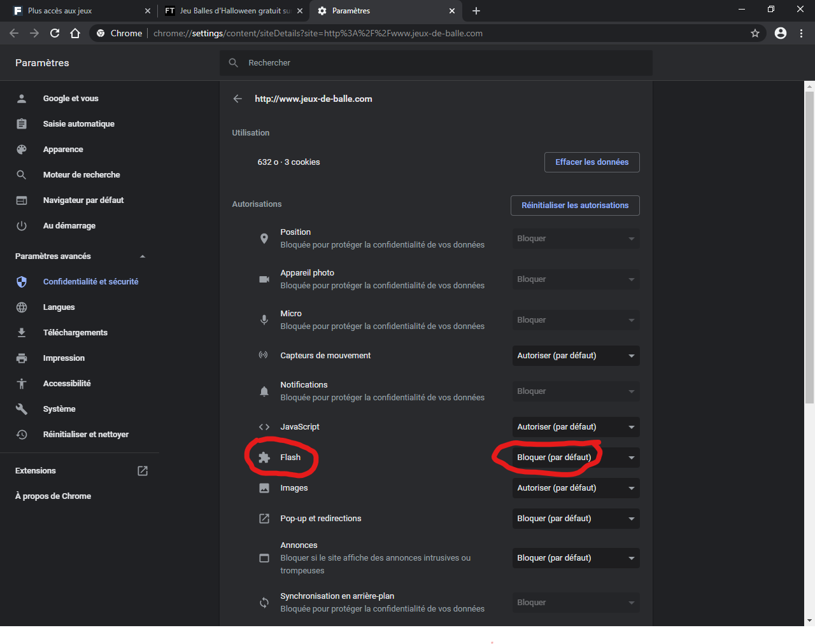Switch to Plus accès aux jeux tab
This screenshot has width=815, height=644.
click(x=81, y=11)
